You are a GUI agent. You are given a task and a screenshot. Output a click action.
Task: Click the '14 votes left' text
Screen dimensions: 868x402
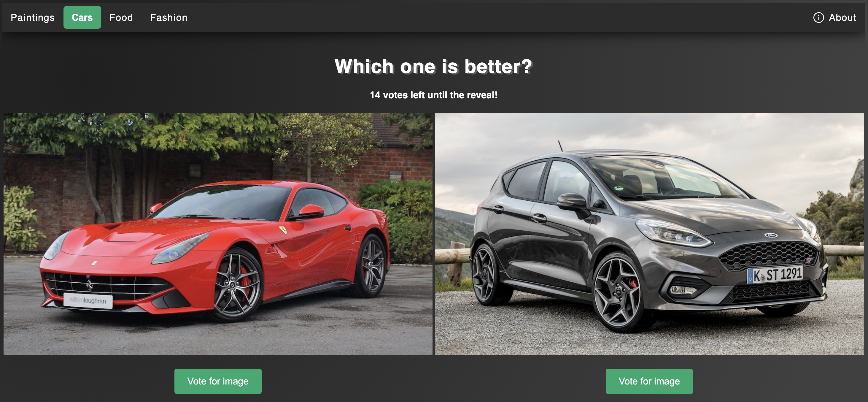coord(434,95)
